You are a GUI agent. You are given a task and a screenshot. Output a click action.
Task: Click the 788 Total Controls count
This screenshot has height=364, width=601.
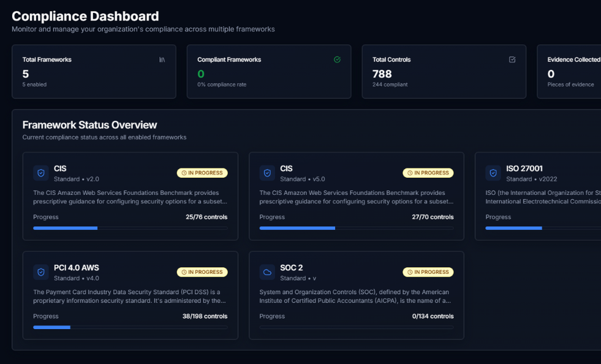point(382,74)
